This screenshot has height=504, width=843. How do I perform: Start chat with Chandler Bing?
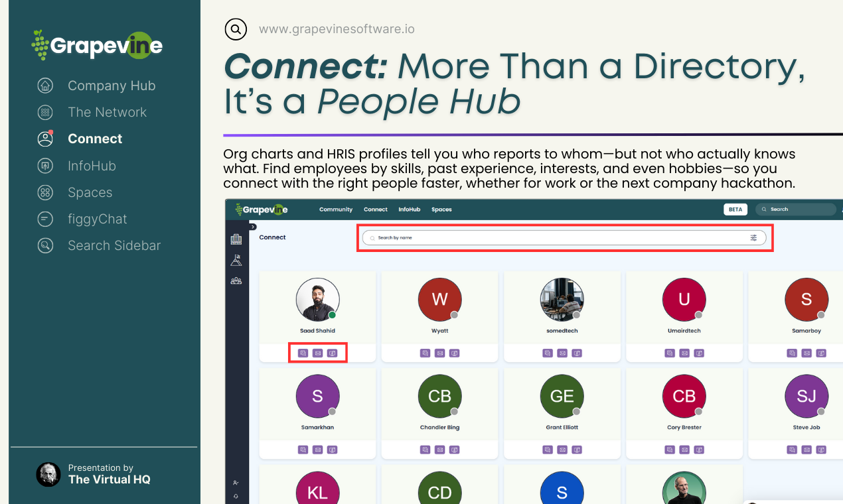(x=425, y=450)
